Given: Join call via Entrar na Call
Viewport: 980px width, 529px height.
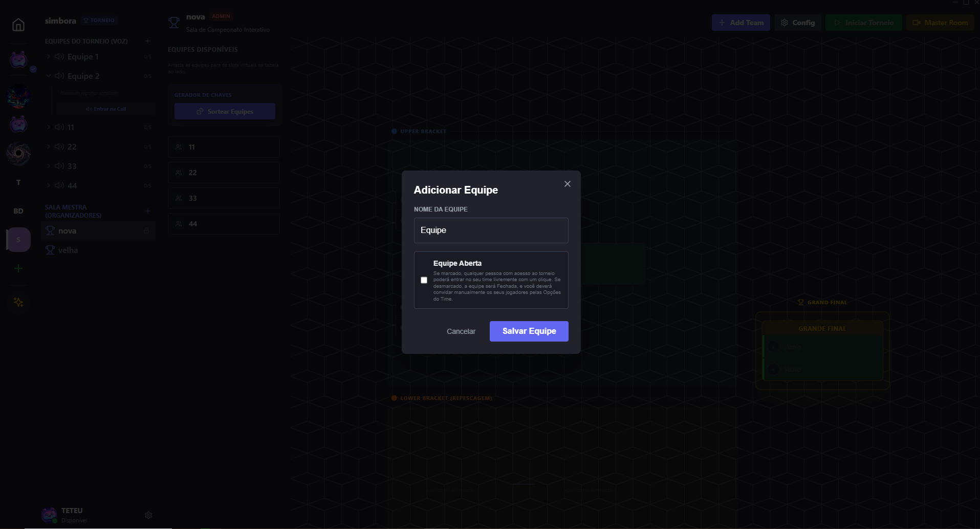Looking at the screenshot, I should pos(106,109).
